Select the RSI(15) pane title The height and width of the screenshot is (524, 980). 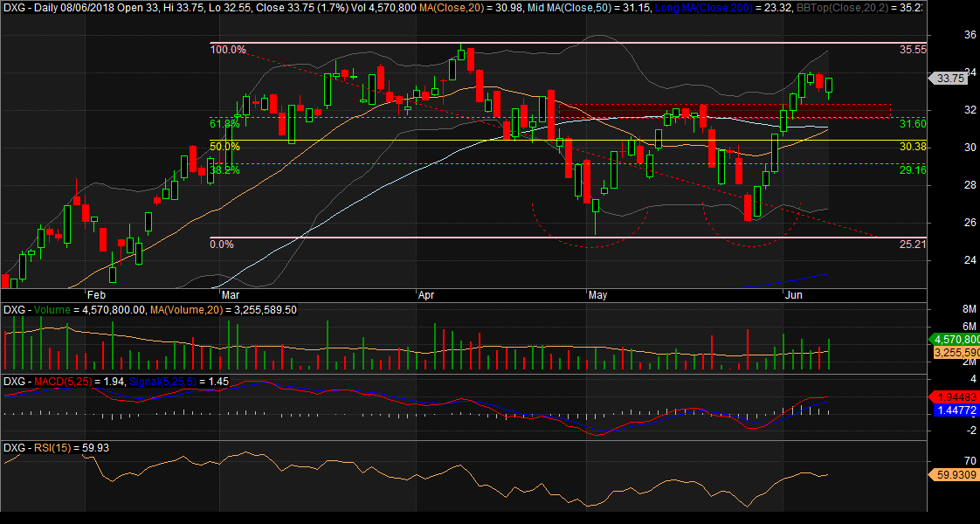click(52, 447)
